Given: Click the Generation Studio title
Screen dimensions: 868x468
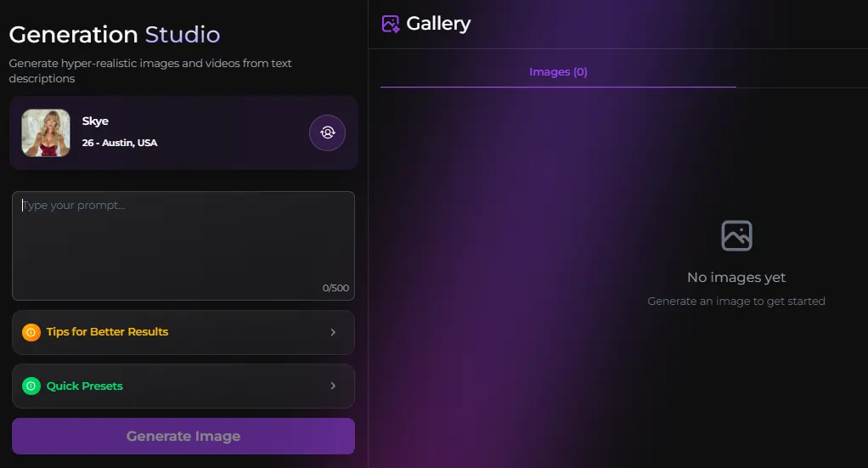Looking at the screenshot, I should [x=115, y=35].
